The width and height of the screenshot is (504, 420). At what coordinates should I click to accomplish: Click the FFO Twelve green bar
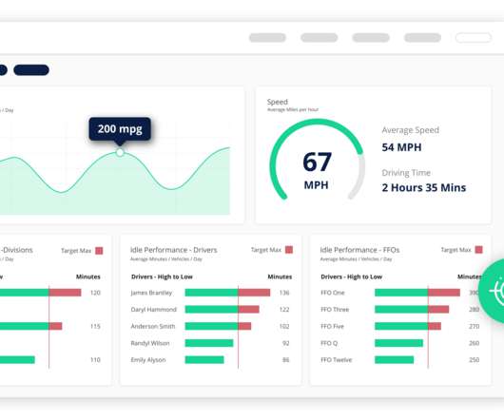coord(394,359)
